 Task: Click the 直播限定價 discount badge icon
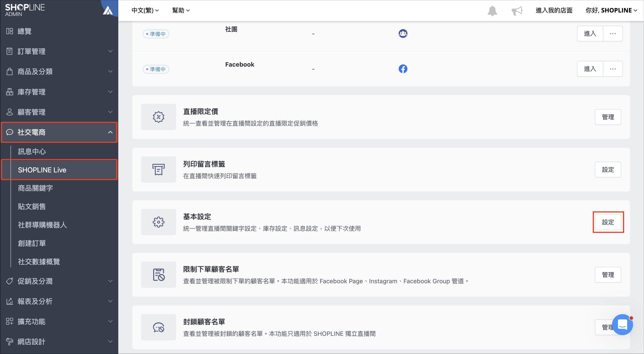pos(159,117)
